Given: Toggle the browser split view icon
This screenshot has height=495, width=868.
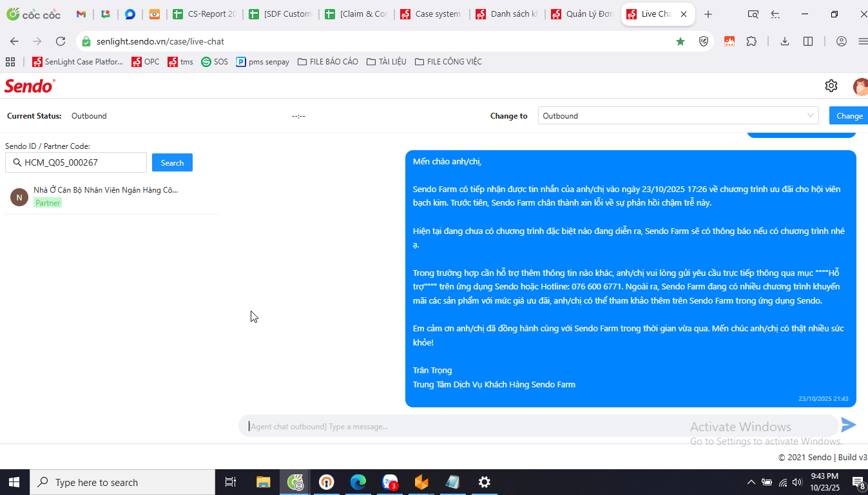Looking at the screenshot, I should pos(808,41).
